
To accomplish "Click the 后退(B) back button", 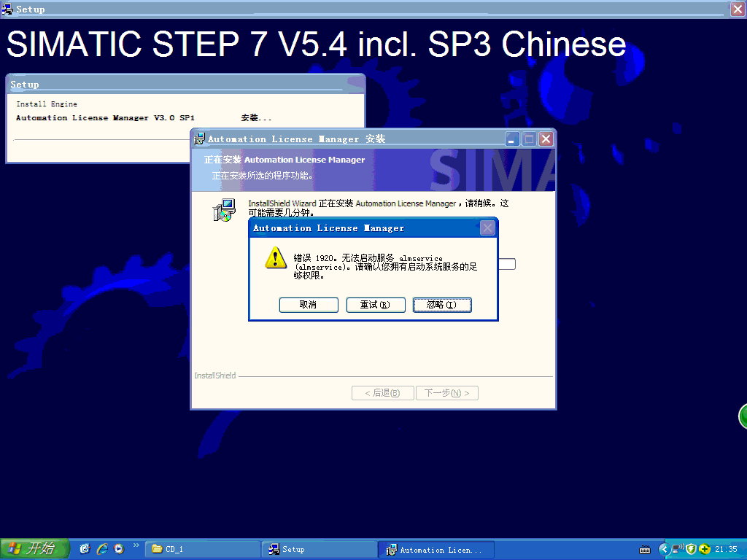I will 382,393.
